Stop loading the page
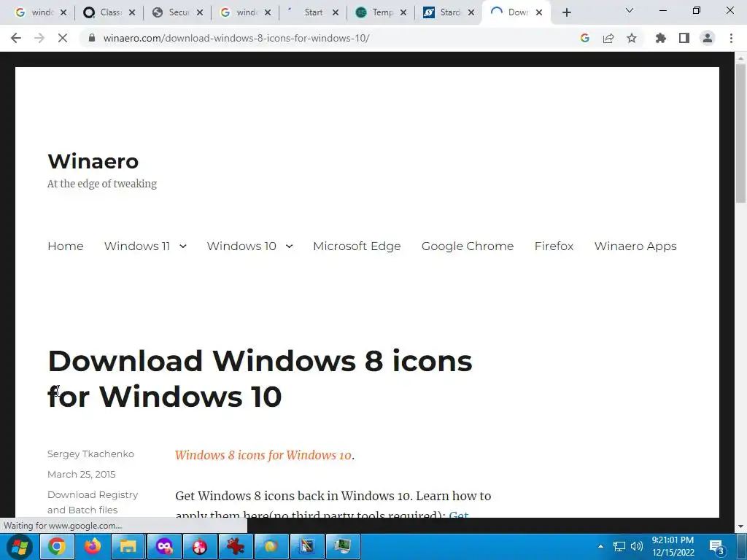Viewport: 747px width, 560px height. [x=63, y=38]
